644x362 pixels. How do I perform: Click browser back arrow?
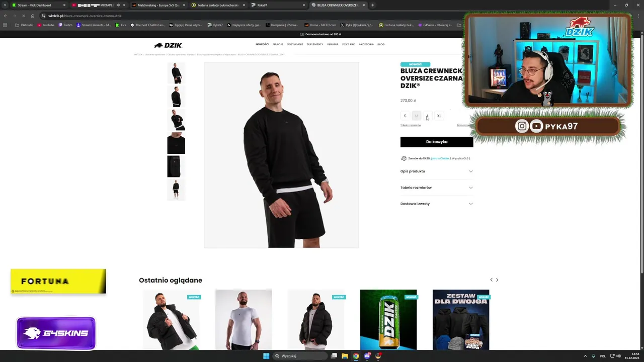6,16
